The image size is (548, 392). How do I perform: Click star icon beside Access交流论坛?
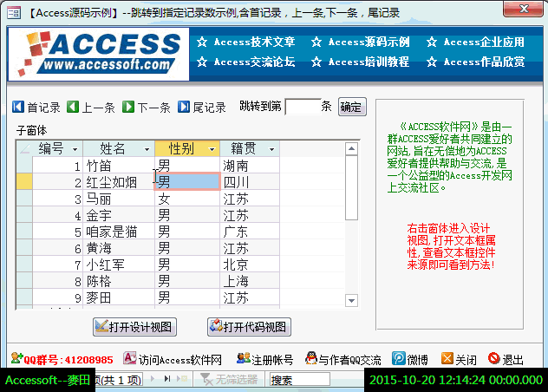202,62
